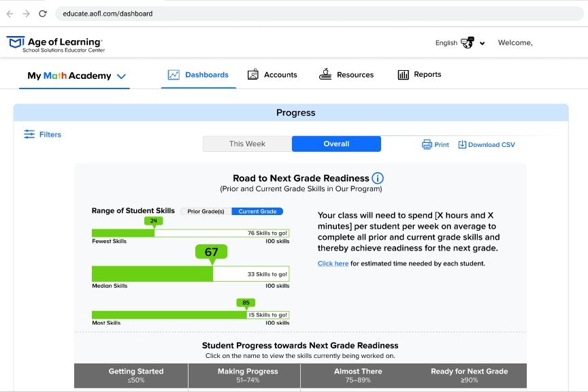Click the Making Progress column header
Viewport: 588px width, 392px height.
pos(244,376)
